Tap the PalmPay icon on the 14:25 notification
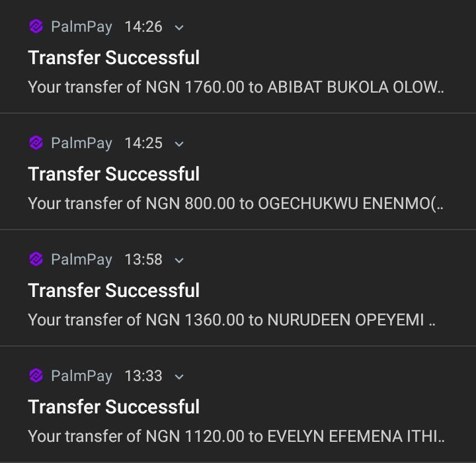This screenshot has height=463, width=476. coord(36,143)
